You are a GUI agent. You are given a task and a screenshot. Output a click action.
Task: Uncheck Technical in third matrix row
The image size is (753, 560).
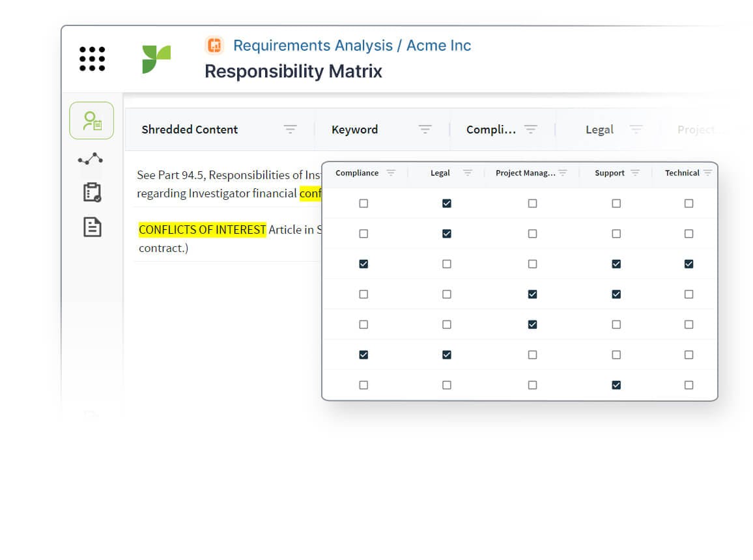click(689, 264)
